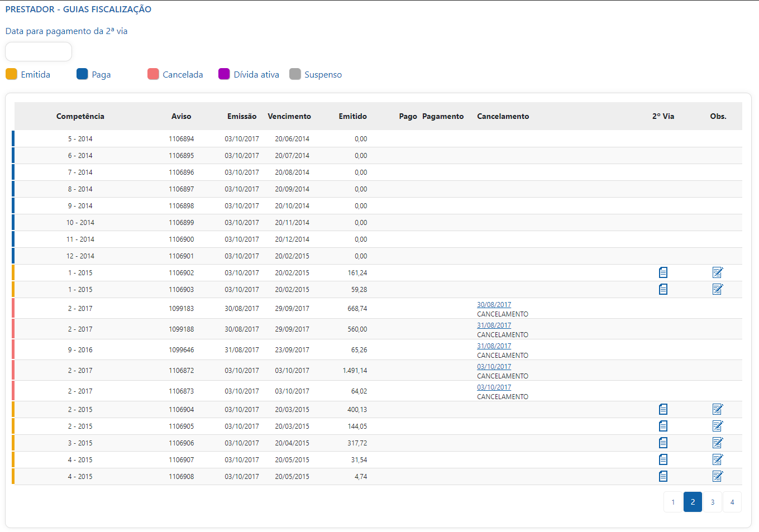The image size is (759, 532).
Task: Click the blue Paga legend swatch
Action: [82, 74]
